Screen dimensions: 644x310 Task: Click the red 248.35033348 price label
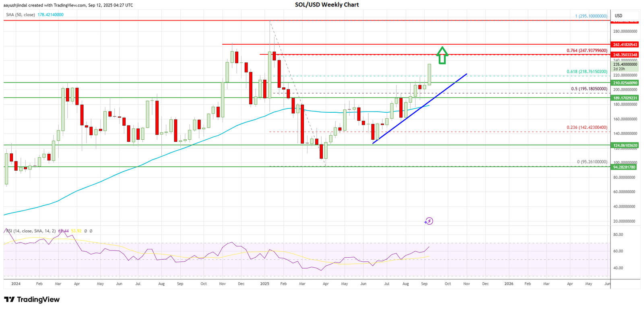pyautogui.click(x=625, y=55)
